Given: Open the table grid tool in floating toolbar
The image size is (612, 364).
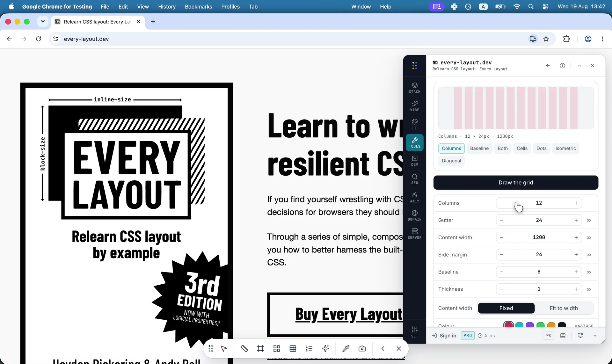Looking at the screenshot, I should [x=293, y=349].
